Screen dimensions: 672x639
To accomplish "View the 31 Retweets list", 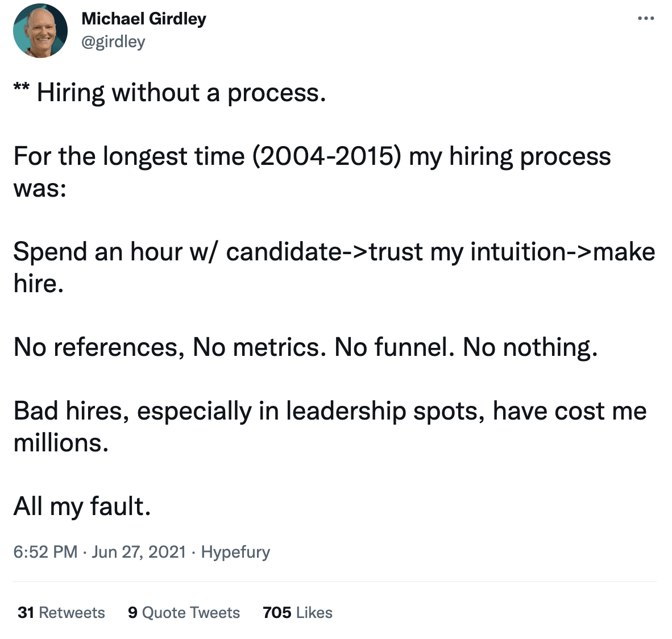I will (x=61, y=612).
